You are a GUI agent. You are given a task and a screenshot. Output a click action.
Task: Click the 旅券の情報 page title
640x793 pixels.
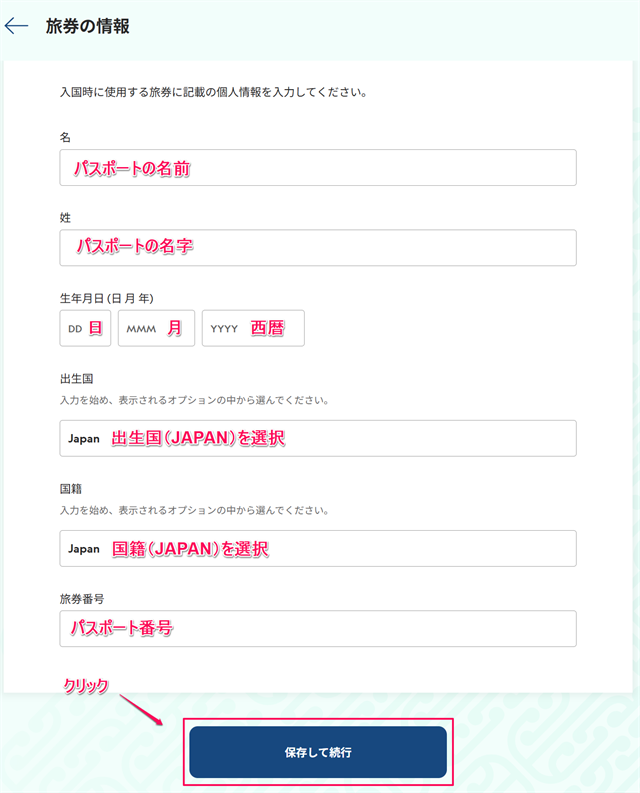[88, 27]
